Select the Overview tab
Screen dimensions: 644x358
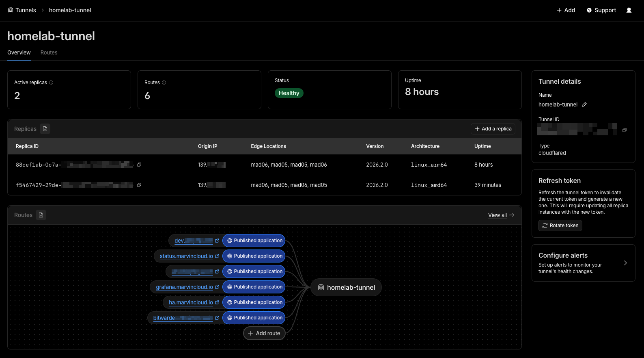click(x=19, y=52)
